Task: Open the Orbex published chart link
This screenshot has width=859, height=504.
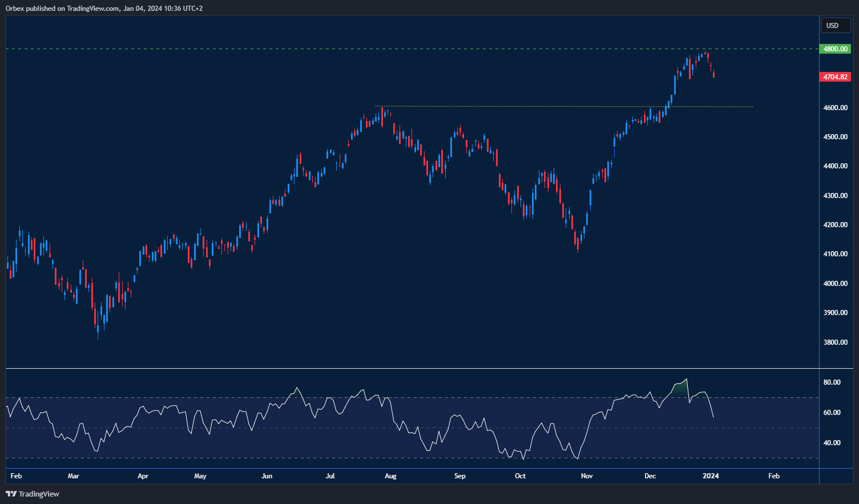Action: pos(104,9)
